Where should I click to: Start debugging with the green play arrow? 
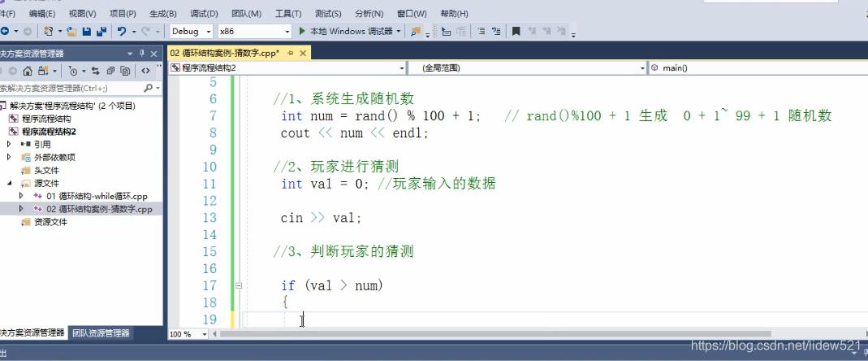(x=302, y=32)
